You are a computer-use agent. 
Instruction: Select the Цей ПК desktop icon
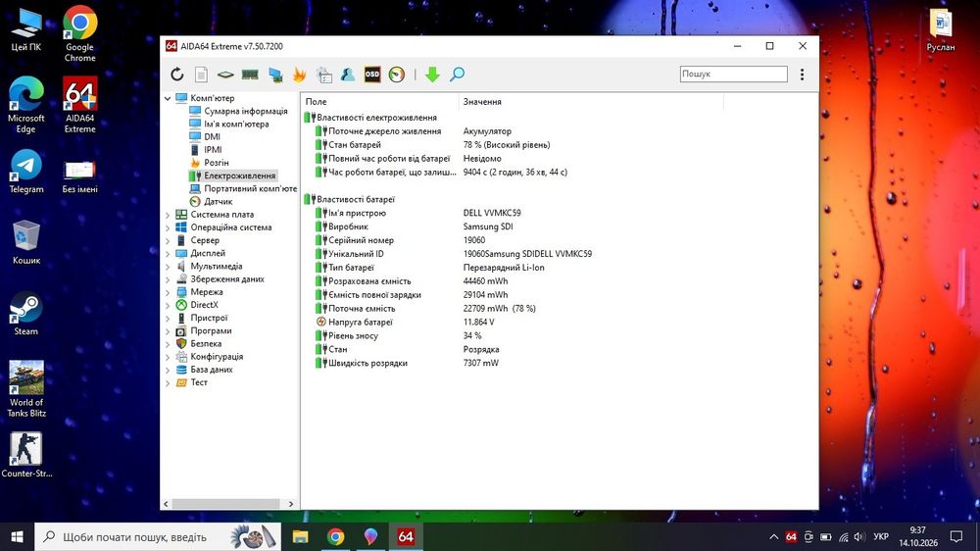(26, 29)
